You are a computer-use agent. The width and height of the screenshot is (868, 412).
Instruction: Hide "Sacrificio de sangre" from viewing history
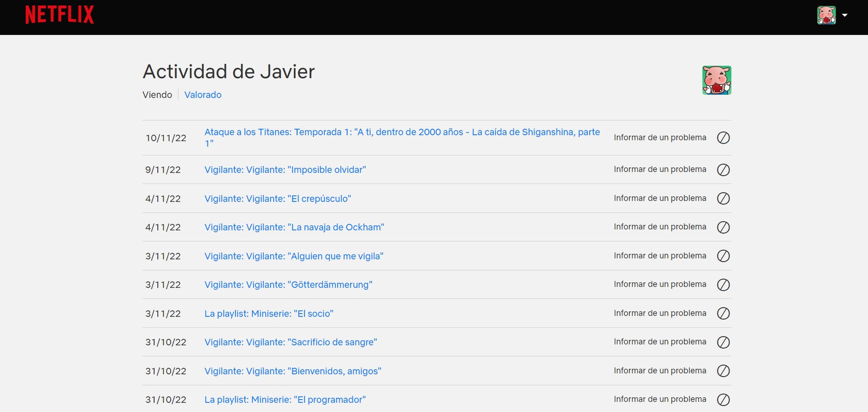click(x=723, y=343)
